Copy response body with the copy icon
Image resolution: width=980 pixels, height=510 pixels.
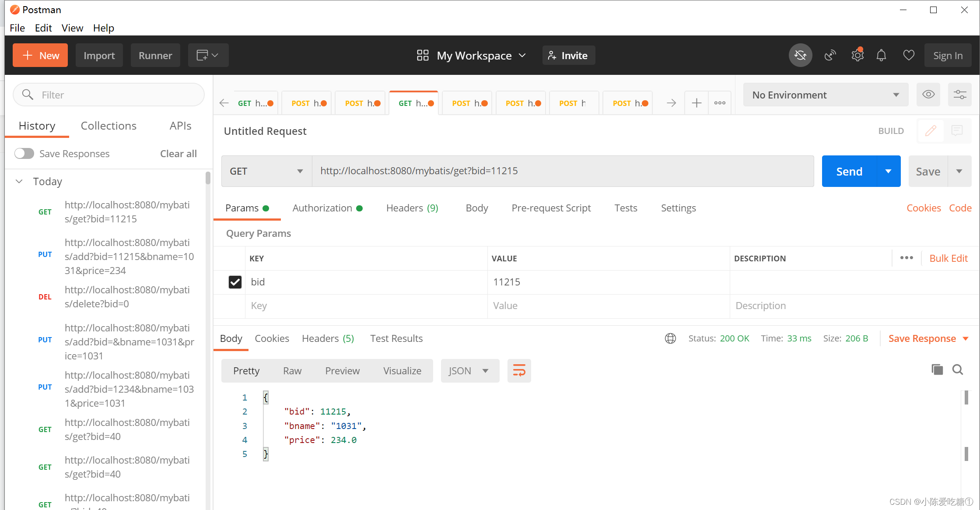937,370
